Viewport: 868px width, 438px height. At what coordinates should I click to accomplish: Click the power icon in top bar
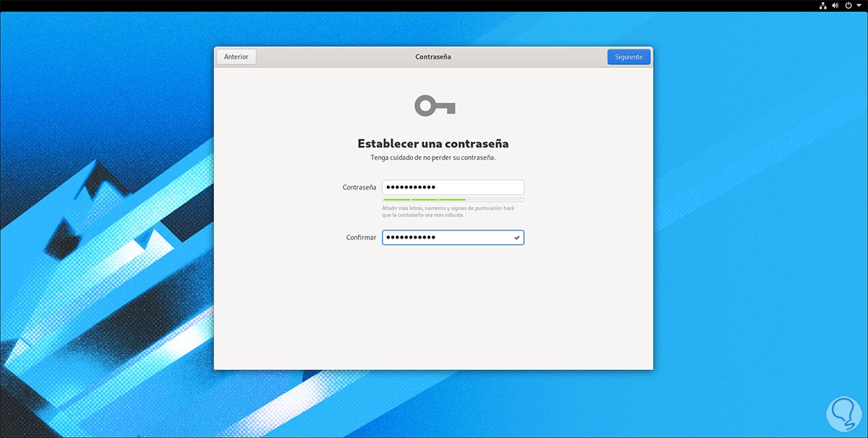(x=848, y=5)
